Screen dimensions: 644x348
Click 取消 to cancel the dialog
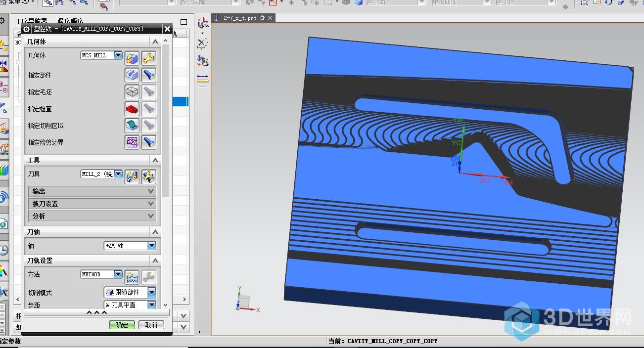pyautogui.click(x=151, y=325)
